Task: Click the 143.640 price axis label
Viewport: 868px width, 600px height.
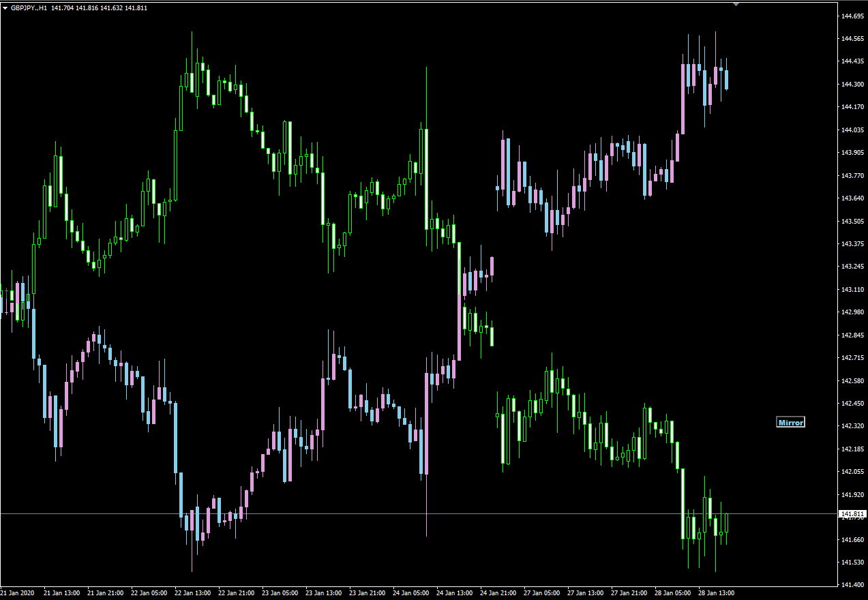Action: point(853,198)
